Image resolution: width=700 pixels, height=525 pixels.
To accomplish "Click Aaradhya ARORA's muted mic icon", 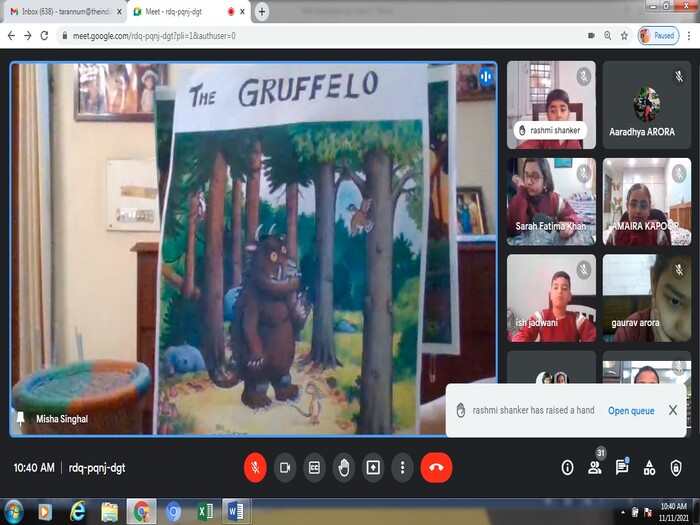I will (679, 76).
